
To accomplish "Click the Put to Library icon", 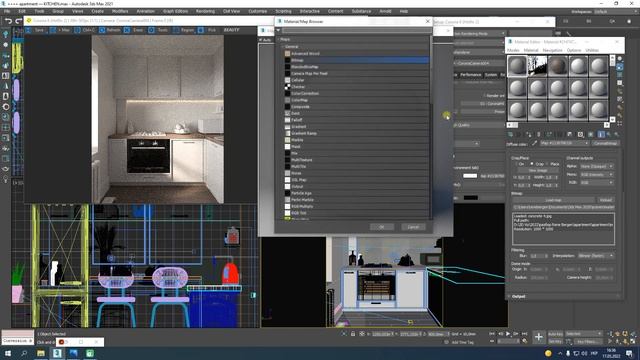I will pos(570,134).
